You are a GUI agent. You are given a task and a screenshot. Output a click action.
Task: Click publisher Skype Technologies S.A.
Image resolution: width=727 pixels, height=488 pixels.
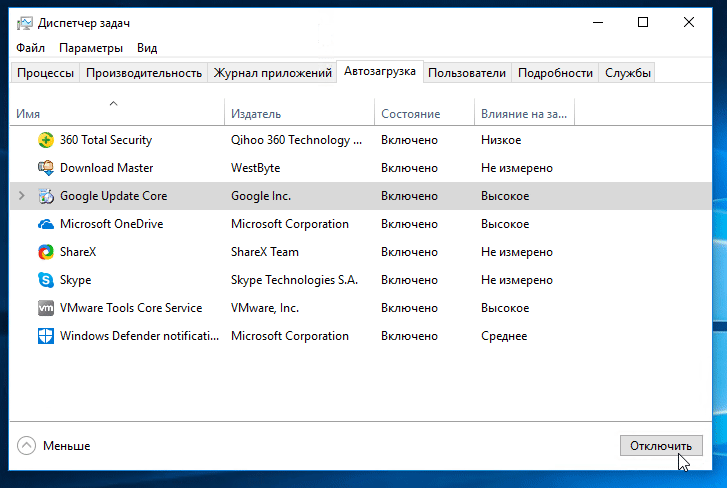[x=294, y=280]
